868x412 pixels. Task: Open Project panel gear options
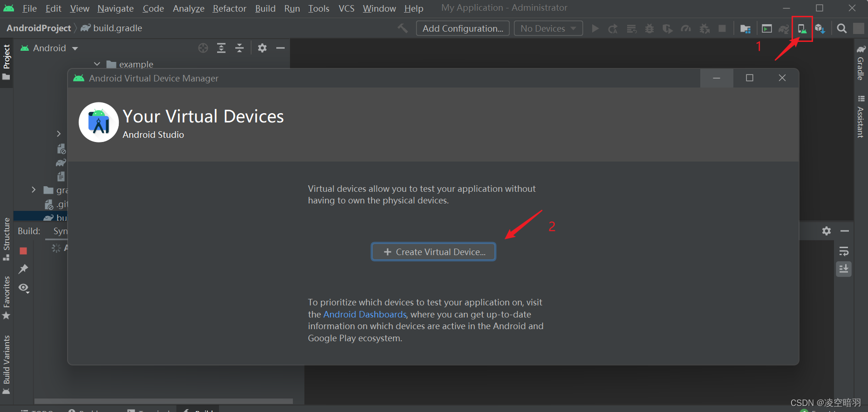tap(262, 48)
